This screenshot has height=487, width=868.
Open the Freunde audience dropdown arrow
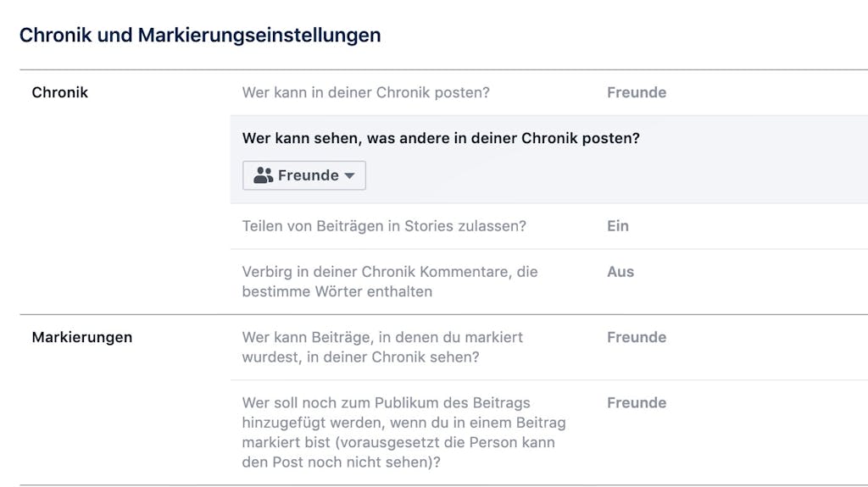[349, 175]
